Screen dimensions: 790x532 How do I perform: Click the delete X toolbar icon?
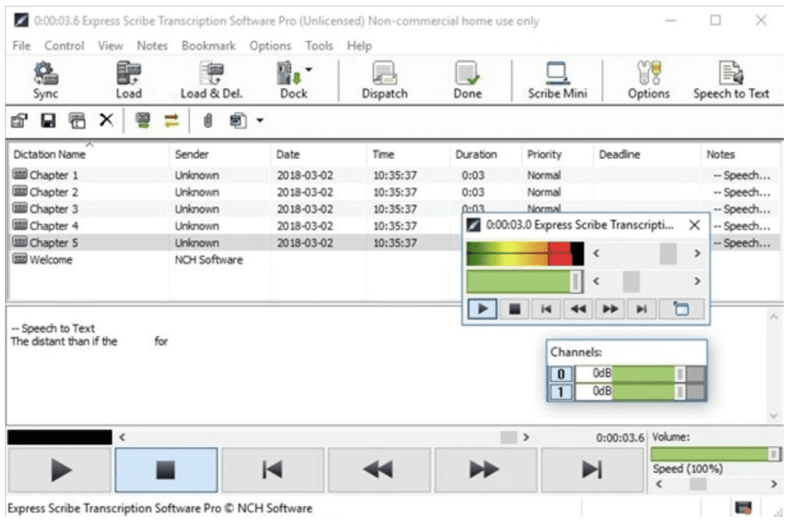pyautogui.click(x=106, y=120)
